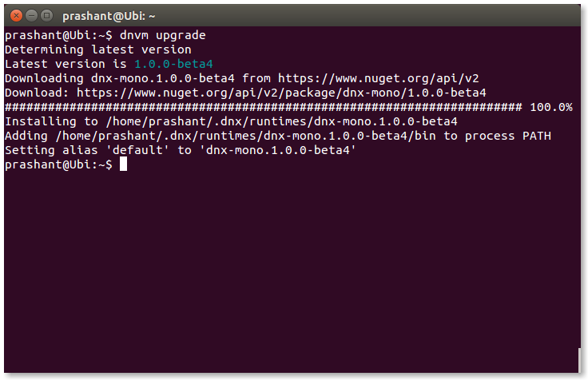The height and width of the screenshot is (380, 588).
Task: Click the teal 1.0.0-beta4 version text
Action: coord(173,64)
